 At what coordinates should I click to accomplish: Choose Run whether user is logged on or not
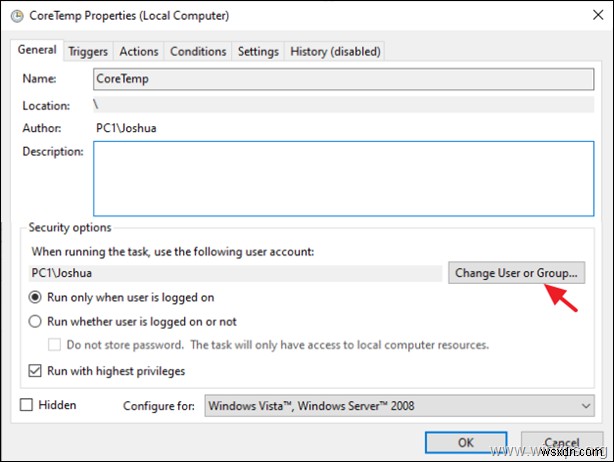coord(36,322)
